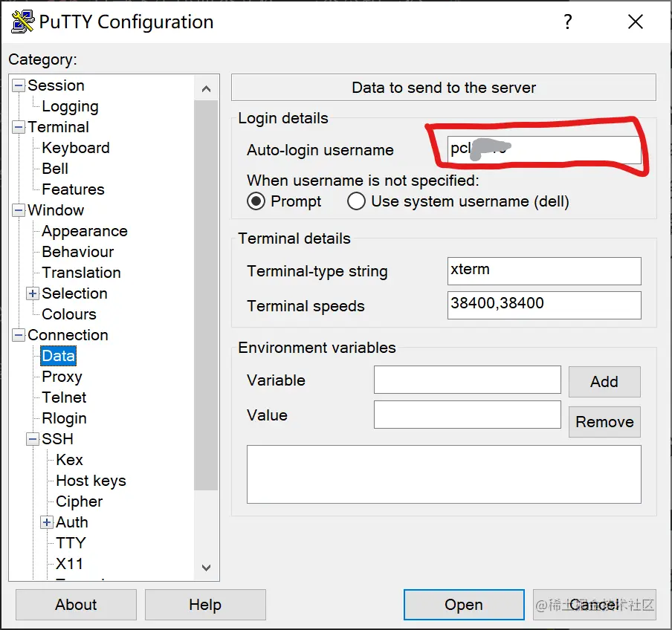Open the Colours category
Viewport: 672px width, 630px height.
pos(69,314)
